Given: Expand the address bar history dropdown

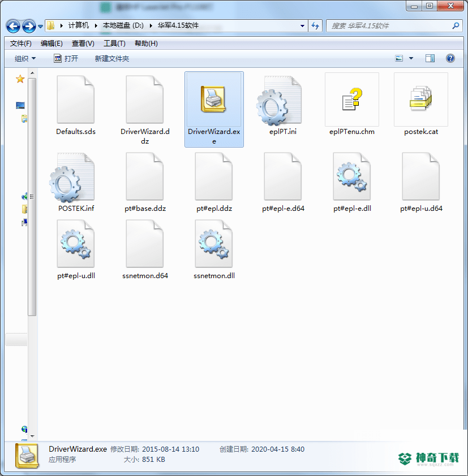Looking at the screenshot, I should (x=302, y=26).
